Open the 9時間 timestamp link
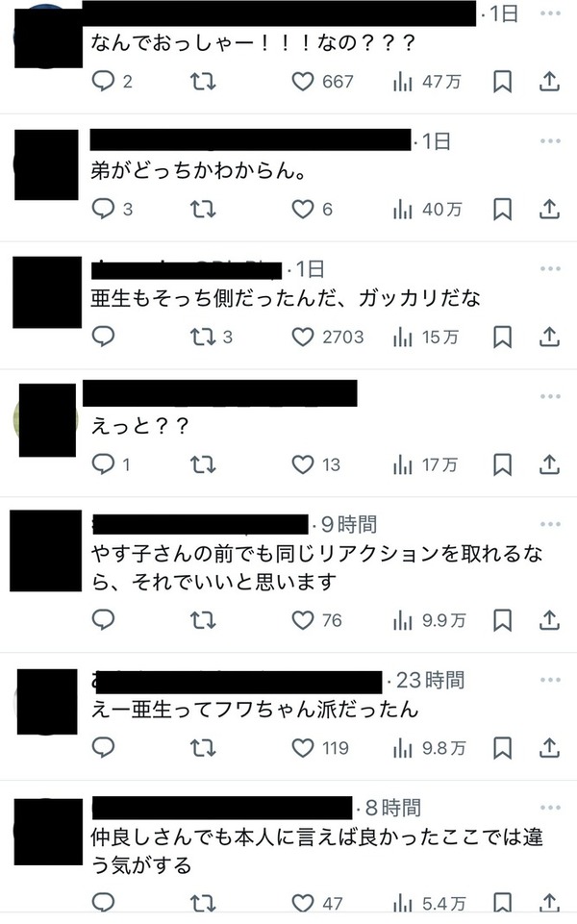 click(348, 524)
